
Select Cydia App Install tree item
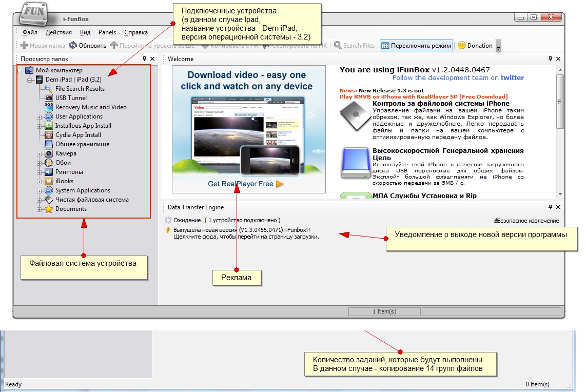[78, 135]
